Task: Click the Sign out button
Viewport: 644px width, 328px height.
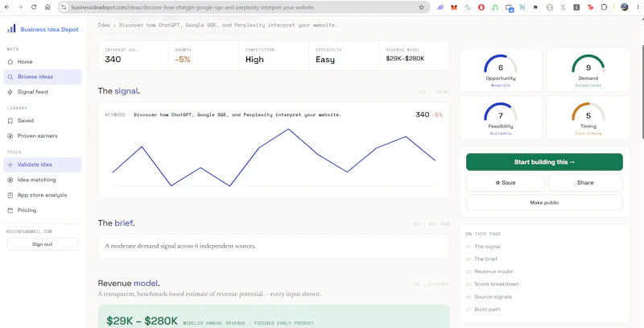Action: 43,244
